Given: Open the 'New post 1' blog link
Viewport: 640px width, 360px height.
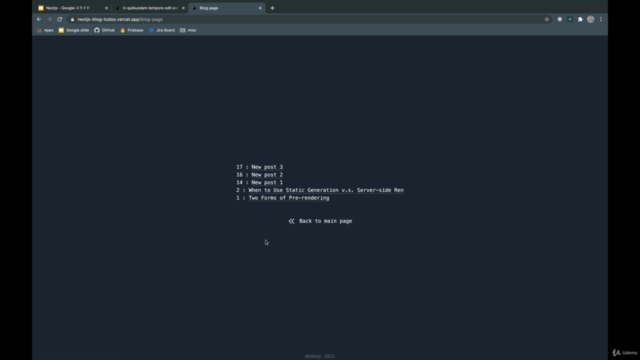Looking at the screenshot, I should click(x=267, y=182).
